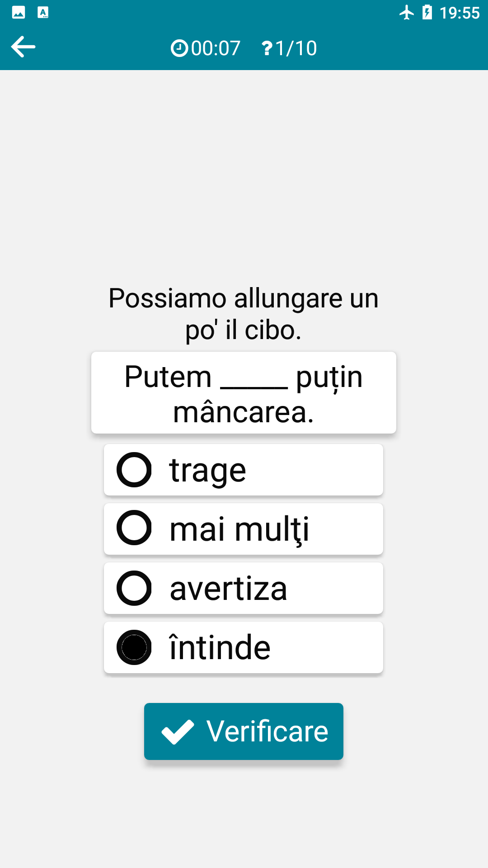This screenshot has height=868, width=488.
Task: Tap the airplane mode status icon
Action: point(406,12)
